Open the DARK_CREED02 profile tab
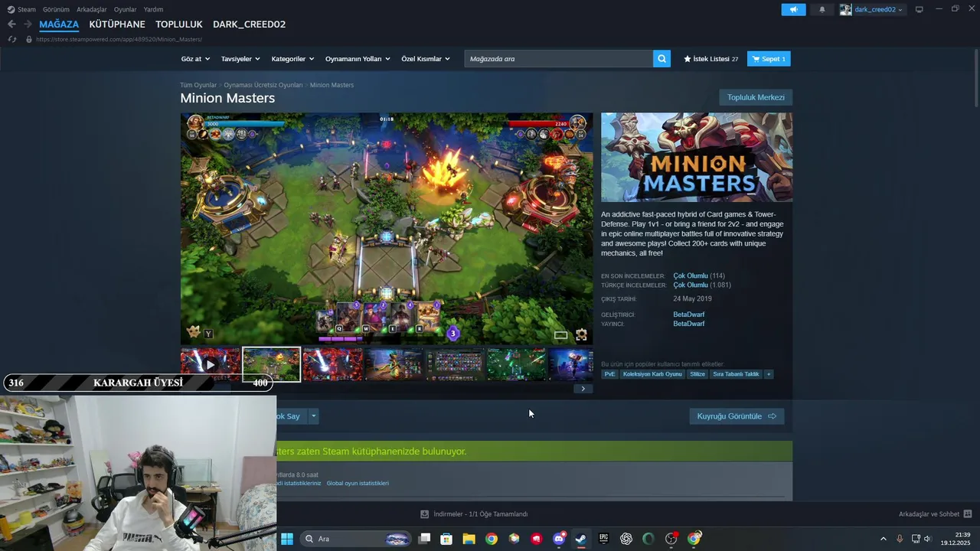Viewport: 980px width, 551px height. tap(249, 24)
